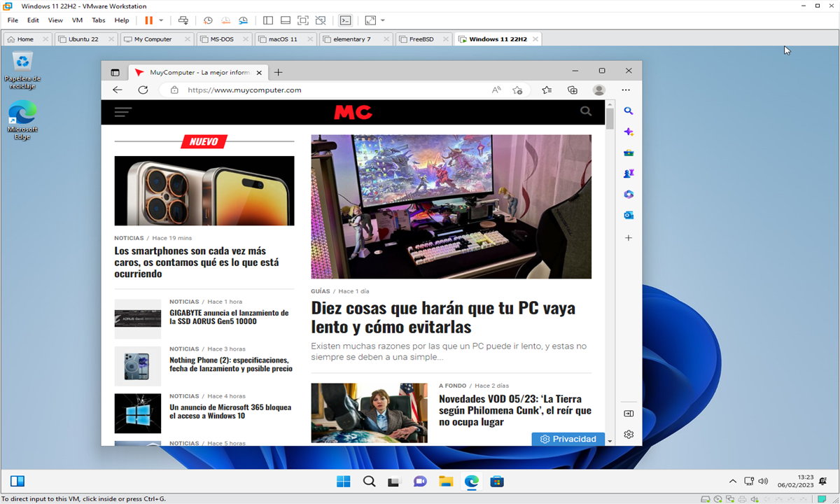Click the volume speaker icon in guest tray
Screen dimensions: 840x504
tap(763, 482)
